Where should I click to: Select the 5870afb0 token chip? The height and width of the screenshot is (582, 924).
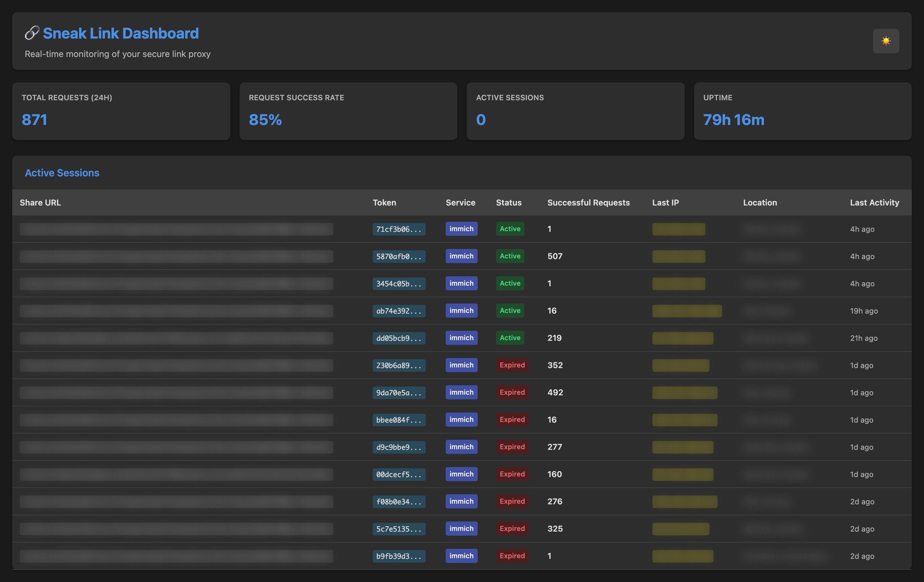[x=398, y=256]
